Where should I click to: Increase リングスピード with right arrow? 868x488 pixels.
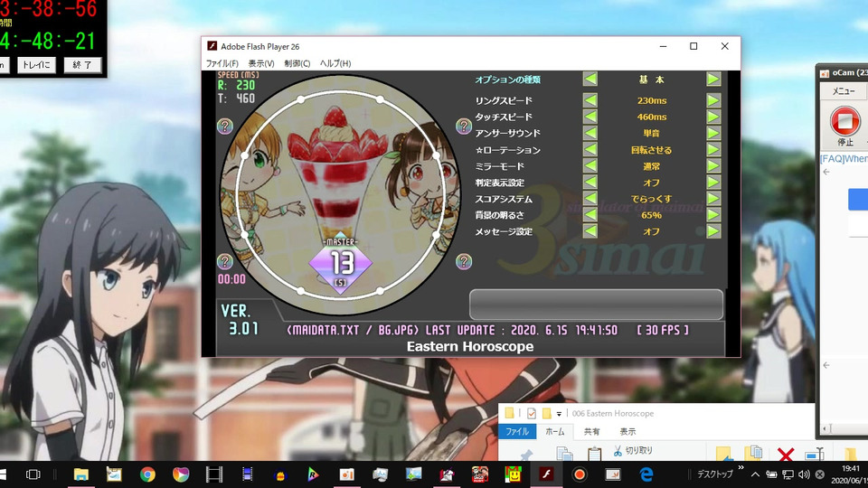pos(713,100)
